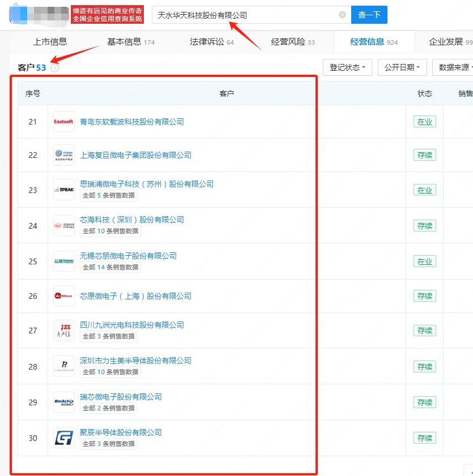
Task: View 全部 3 条销售数据 for 四川九洲
Action: (x=108, y=336)
